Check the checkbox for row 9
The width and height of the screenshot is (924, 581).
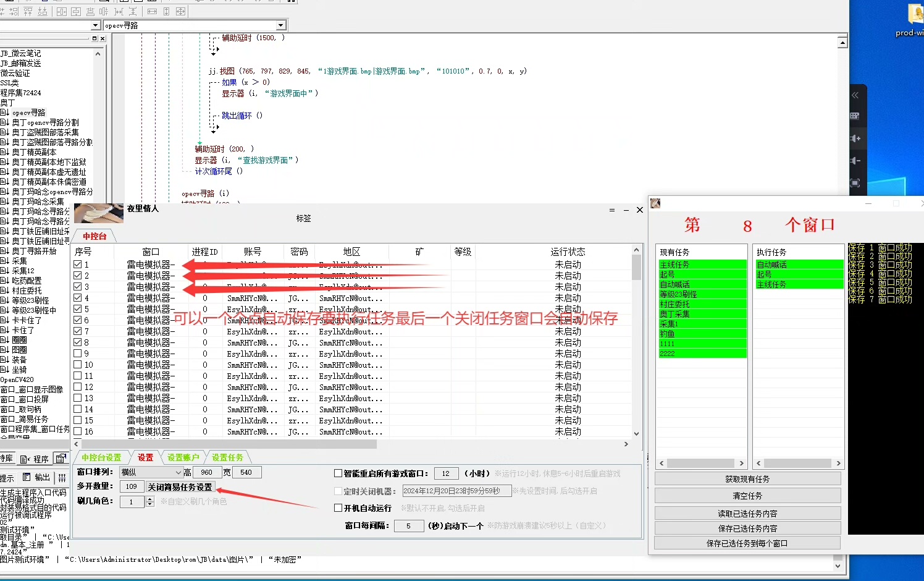tap(78, 354)
